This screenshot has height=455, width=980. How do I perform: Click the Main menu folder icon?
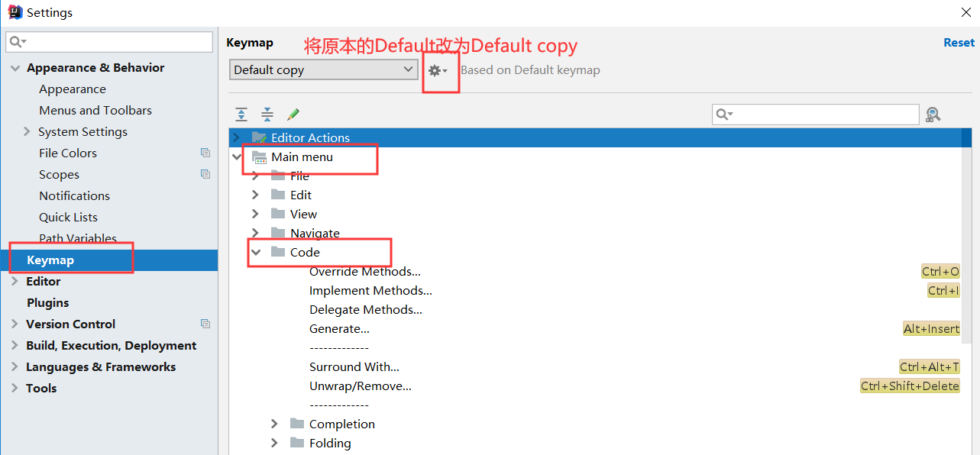coord(259,157)
